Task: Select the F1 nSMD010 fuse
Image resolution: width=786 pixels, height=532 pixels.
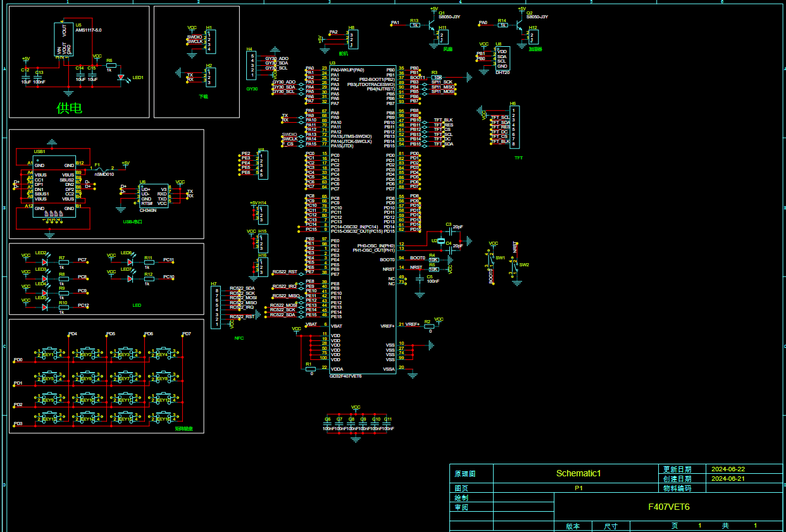Action: (x=103, y=169)
